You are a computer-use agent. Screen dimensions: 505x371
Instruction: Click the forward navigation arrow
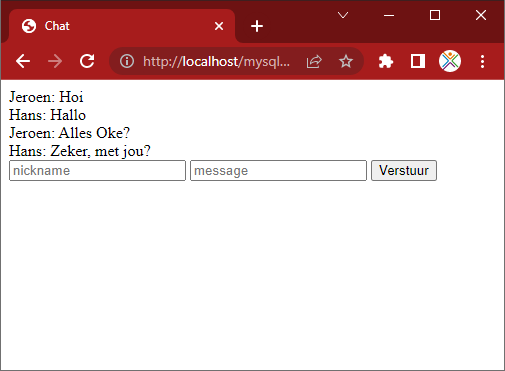pyautogui.click(x=55, y=61)
